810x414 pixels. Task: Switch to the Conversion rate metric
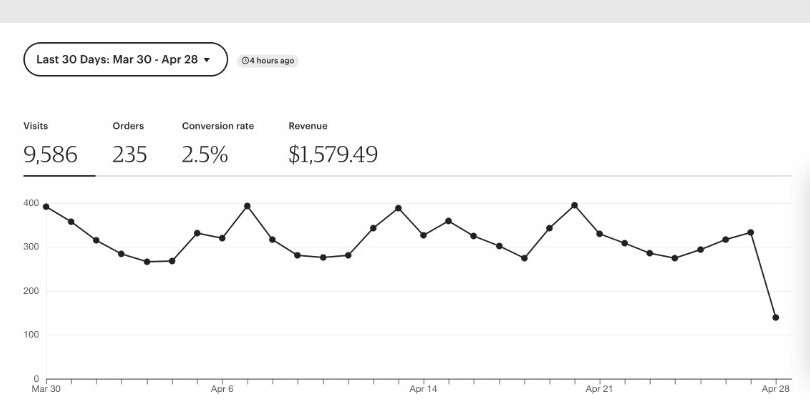point(216,146)
